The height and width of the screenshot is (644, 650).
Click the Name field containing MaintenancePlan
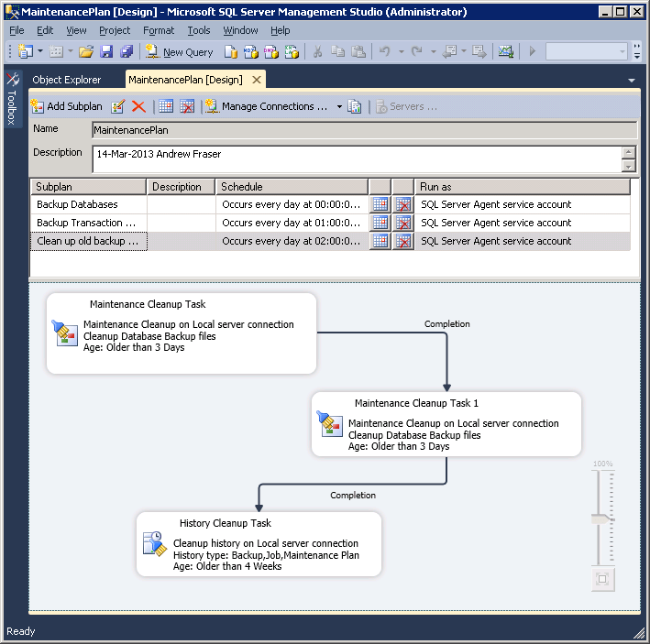pyautogui.click(x=364, y=130)
